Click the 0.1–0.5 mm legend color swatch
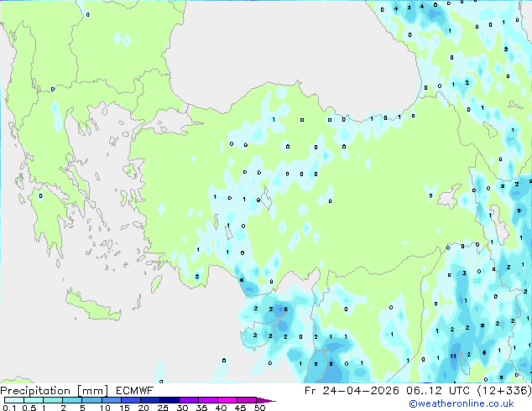532x411 pixels. (x=14, y=400)
